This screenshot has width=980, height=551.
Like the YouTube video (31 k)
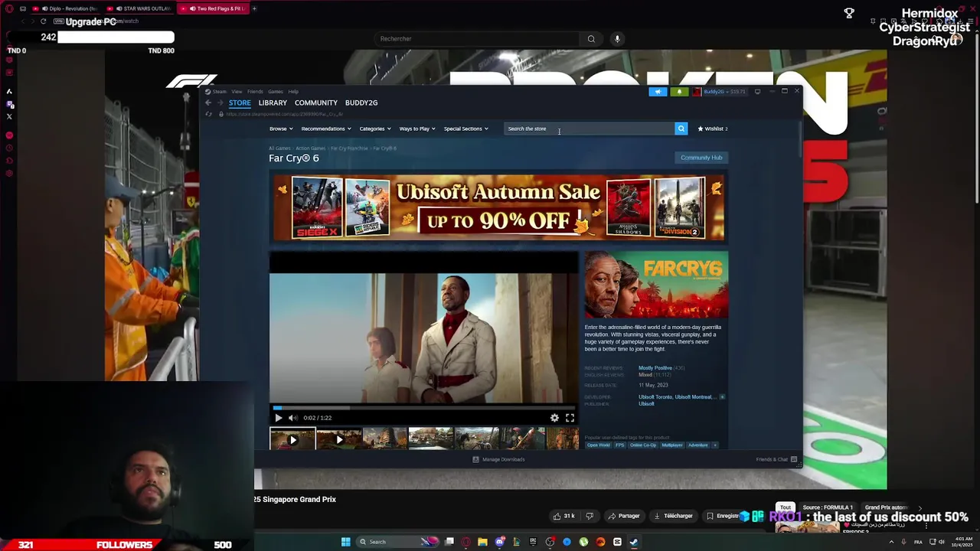tap(563, 516)
